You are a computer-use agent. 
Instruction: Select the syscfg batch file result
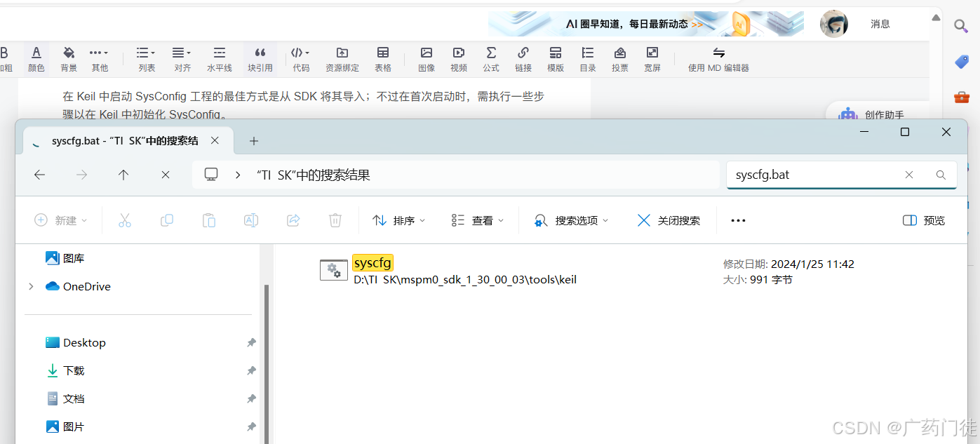(449, 271)
